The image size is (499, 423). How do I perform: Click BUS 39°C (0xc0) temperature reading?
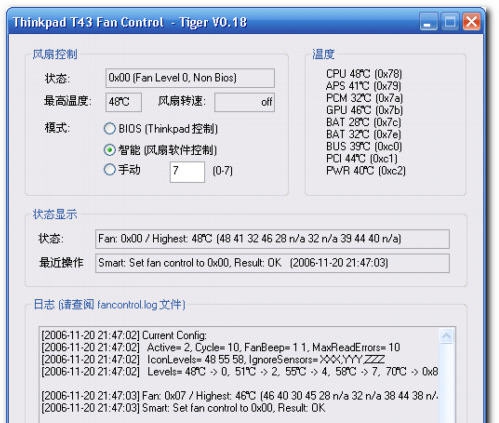(x=364, y=146)
